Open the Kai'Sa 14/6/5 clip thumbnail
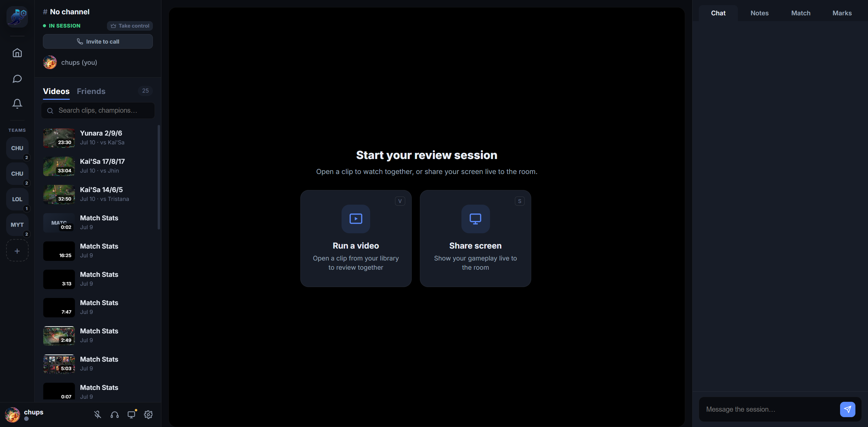 (59, 194)
